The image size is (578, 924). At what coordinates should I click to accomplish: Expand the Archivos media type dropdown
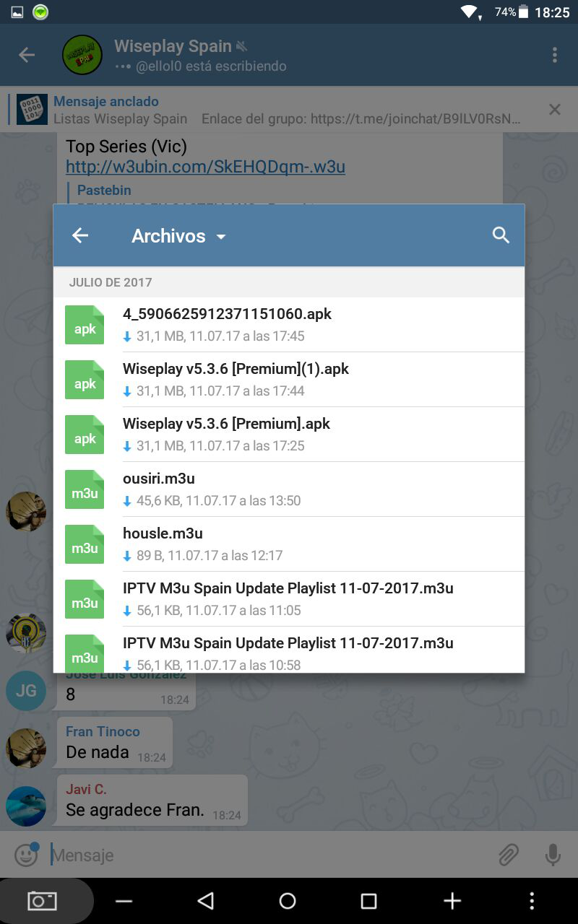click(178, 236)
